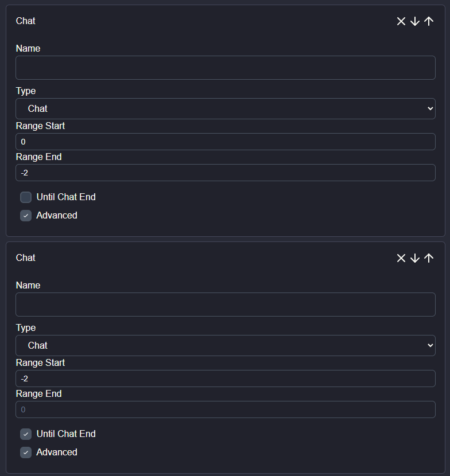Enable Until Chat End in first block
Image resolution: width=450 pixels, height=476 pixels.
tap(26, 197)
